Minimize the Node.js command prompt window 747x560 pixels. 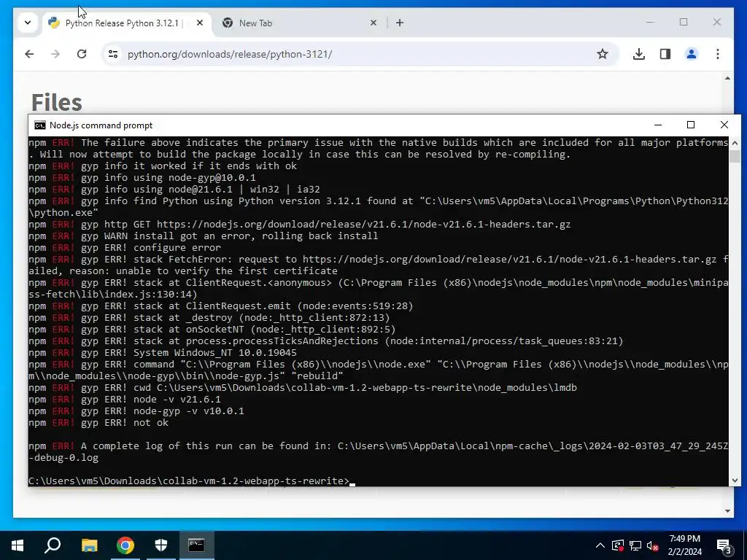tap(658, 125)
